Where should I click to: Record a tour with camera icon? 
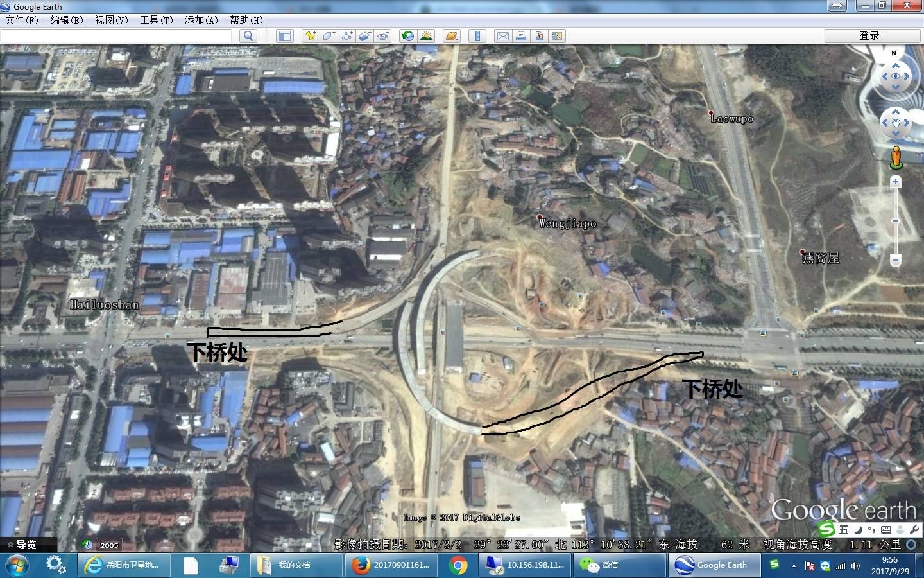tap(383, 36)
